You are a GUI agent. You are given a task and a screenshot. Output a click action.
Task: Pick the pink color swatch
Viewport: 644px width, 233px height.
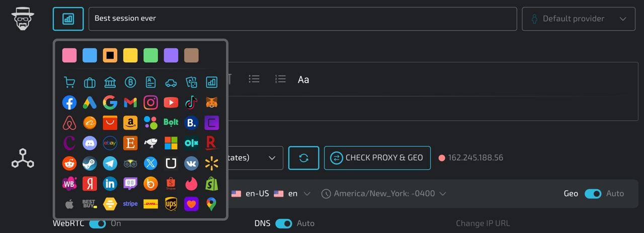tap(69, 55)
